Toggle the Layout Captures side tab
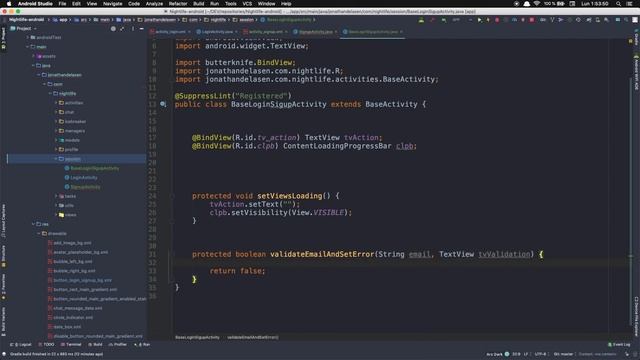The height and width of the screenshot is (360, 640). click(x=3, y=220)
